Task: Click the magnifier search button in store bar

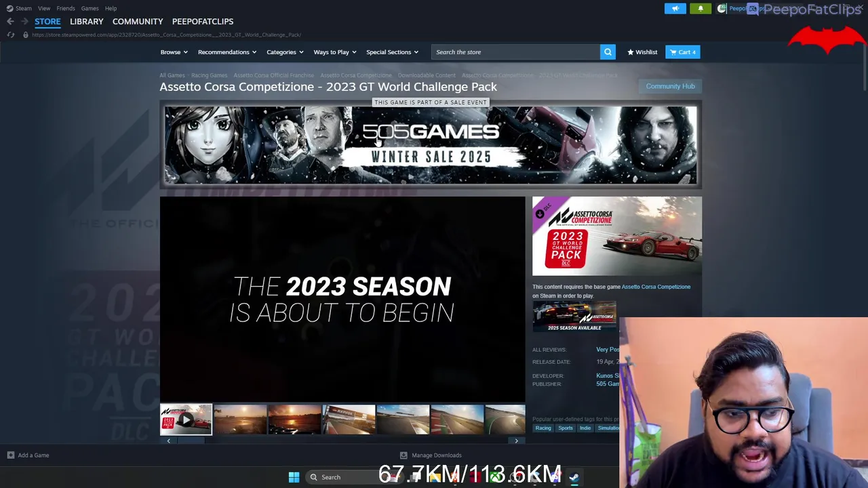Action: click(x=608, y=52)
